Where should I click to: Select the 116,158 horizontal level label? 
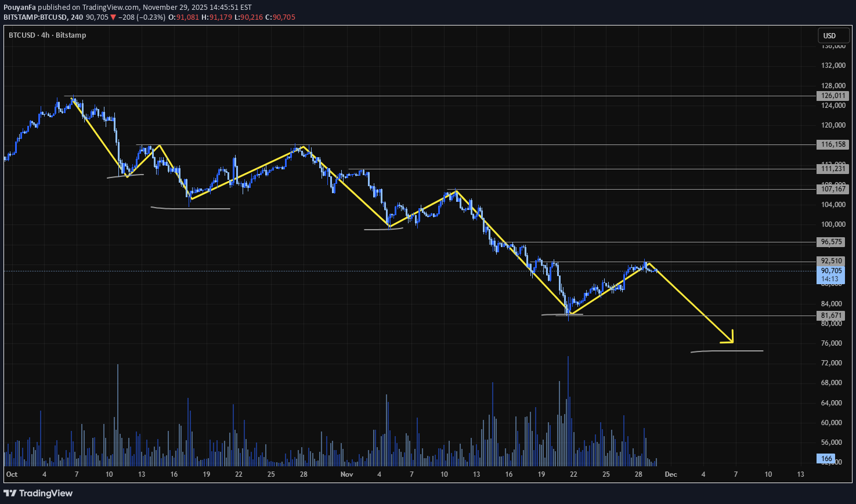pyautogui.click(x=832, y=144)
